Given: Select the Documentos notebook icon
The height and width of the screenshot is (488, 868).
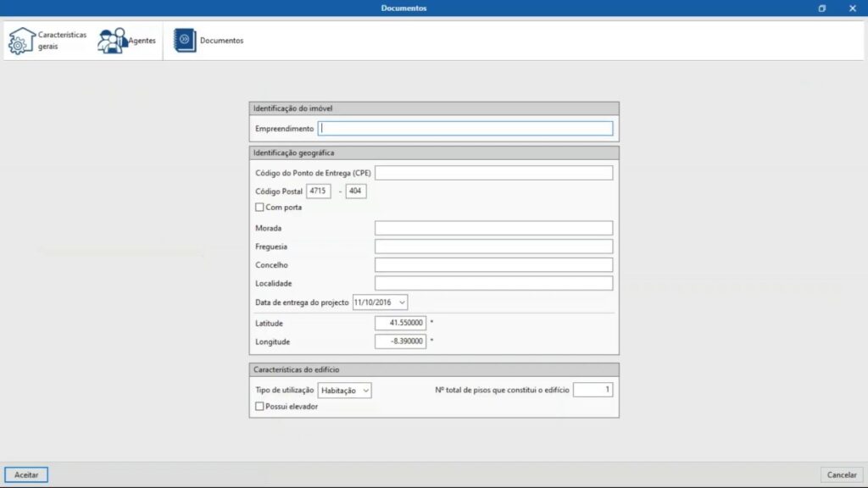Looking at the screenshot, I should (185, 41).
